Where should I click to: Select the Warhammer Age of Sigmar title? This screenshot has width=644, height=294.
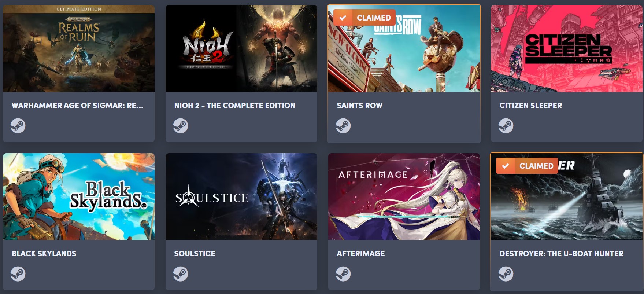tap(78, 106)
